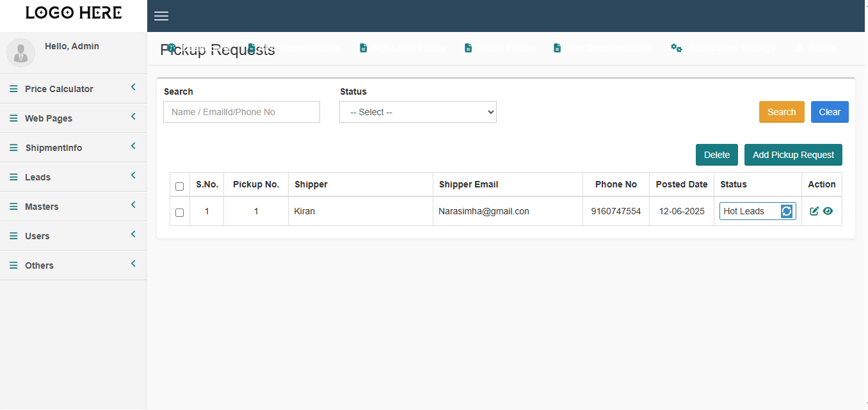Viewport: 868px width, 410px height.
Task: Expand the Web Pages chevron
Action: click(133, 116)
